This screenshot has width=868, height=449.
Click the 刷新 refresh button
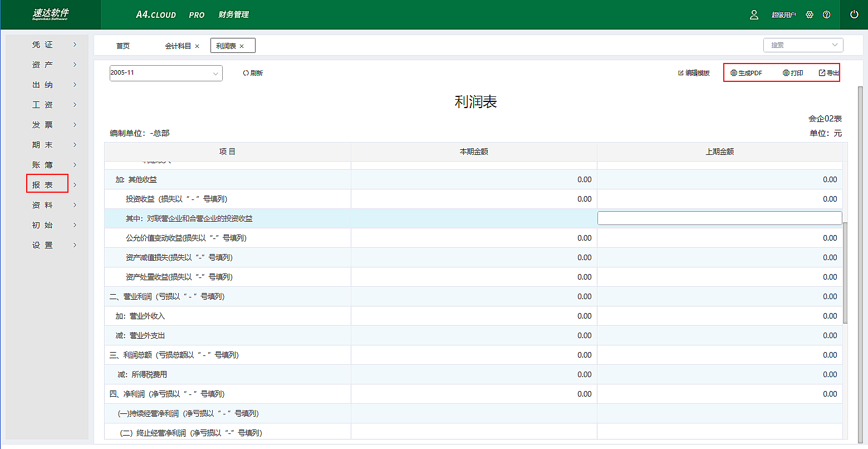point(253,73)
